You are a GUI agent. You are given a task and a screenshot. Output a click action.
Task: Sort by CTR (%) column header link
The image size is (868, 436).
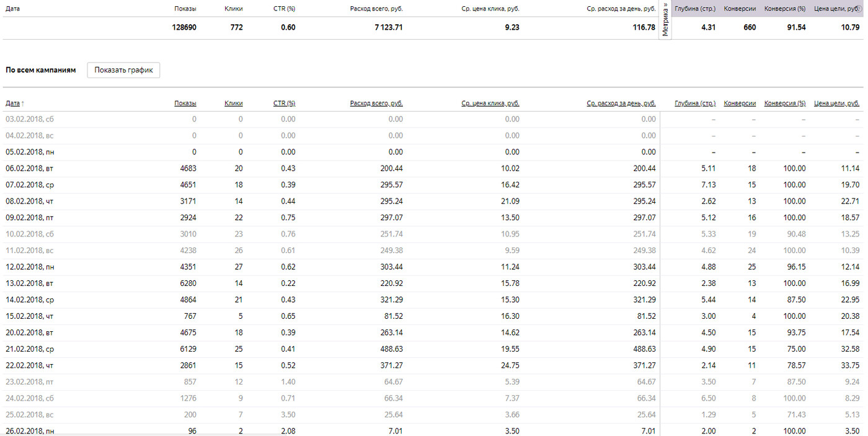click(x=284, y=103)
